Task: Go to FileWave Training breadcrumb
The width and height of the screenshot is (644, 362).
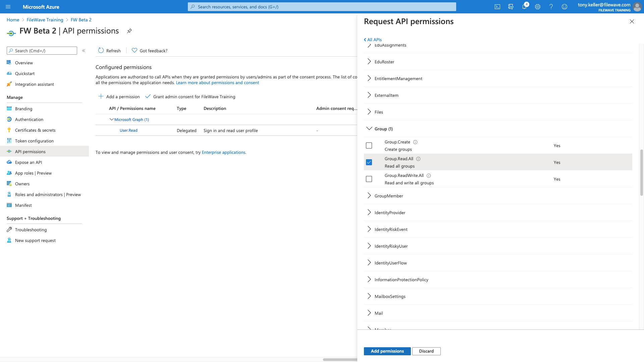Action: tap(45, 20)
